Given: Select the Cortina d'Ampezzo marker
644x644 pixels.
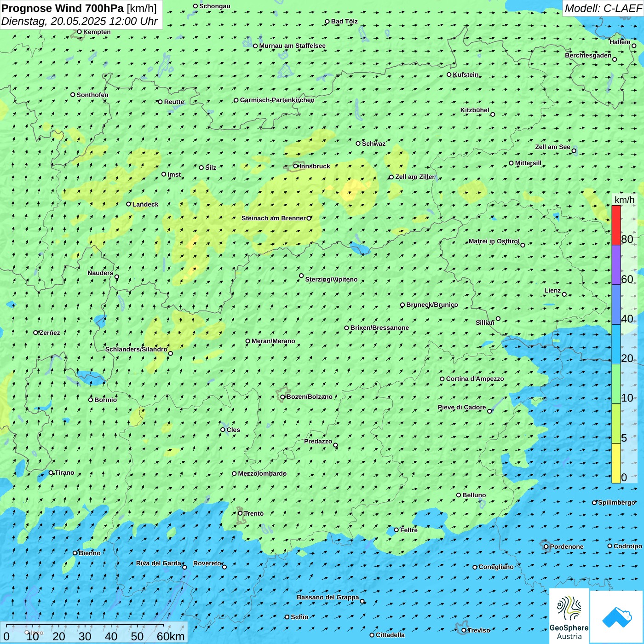Looking at the screenshot, I should point(443,379).
